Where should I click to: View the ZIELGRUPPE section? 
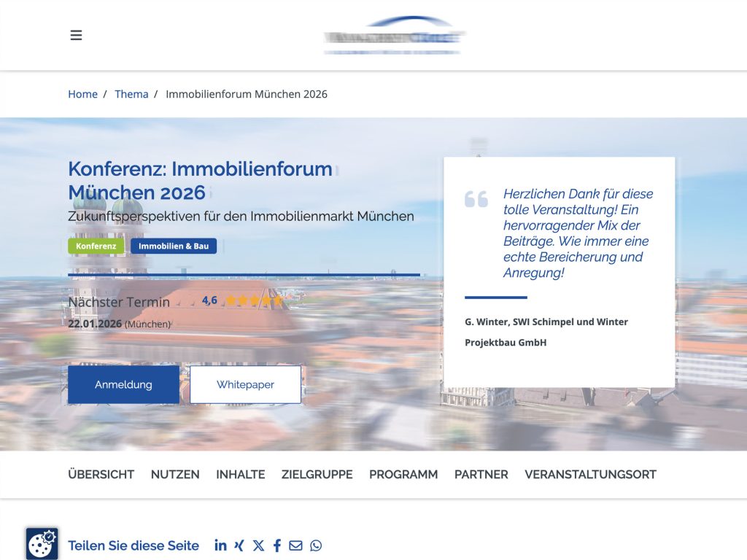tap(317, 474)
